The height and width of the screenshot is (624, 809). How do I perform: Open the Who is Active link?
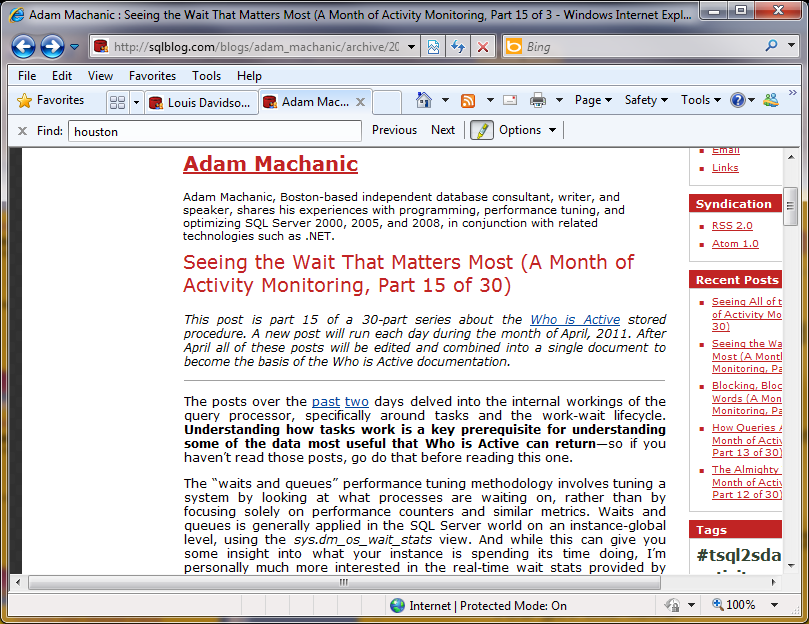click(575, 320)
